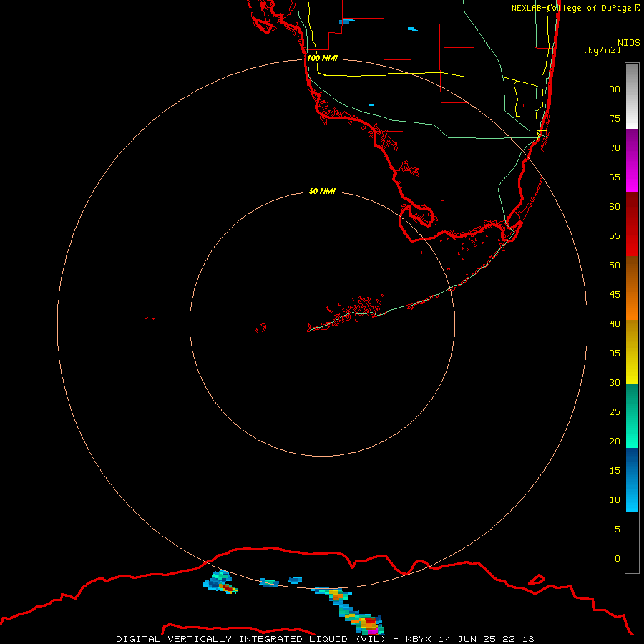Image resolution: width=644 pixels, height=644 pixels.
Task: Click the 5 value on the scale
Action: pyautogui.click(x=618, y=529)
